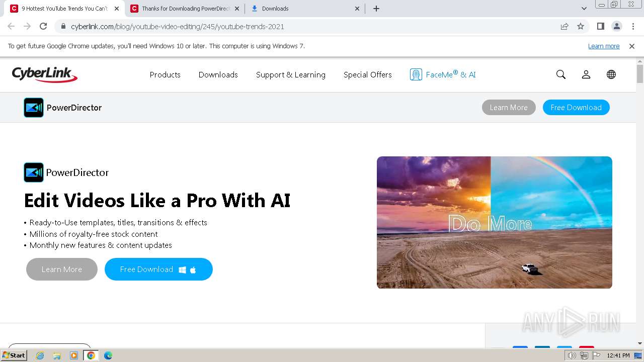Screen dimensions: 644x362
Task: Click the system tray network icon
Action: coord(584,355)
